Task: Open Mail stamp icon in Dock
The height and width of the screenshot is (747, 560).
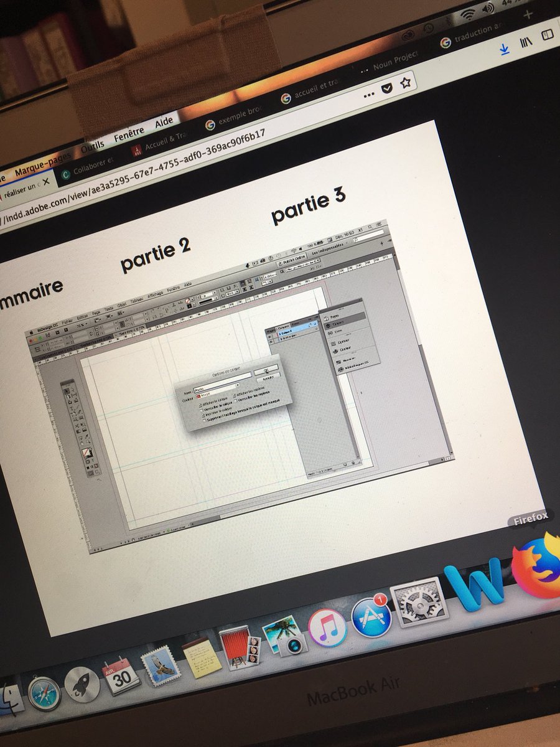Action: (161, 667)
